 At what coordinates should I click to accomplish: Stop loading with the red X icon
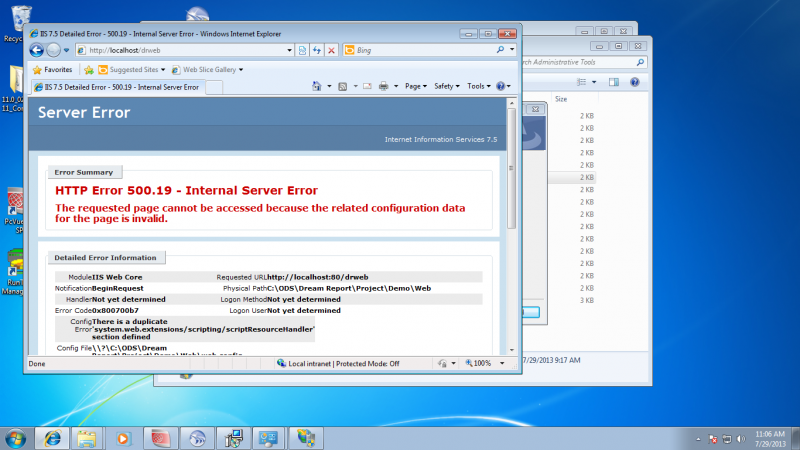[x=332, y=50]
